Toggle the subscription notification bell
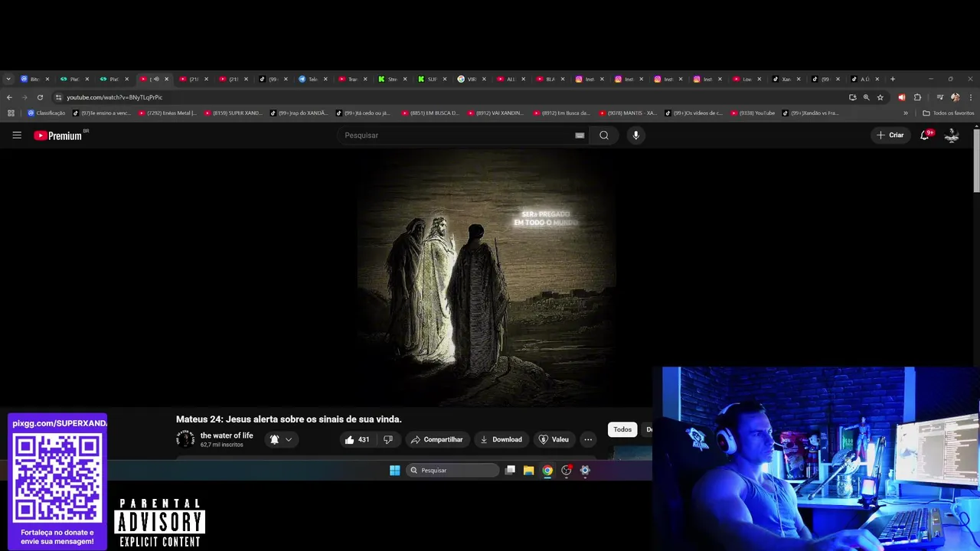Image resolution: width=980 pixels, height=551 pixels. point(274,439)
